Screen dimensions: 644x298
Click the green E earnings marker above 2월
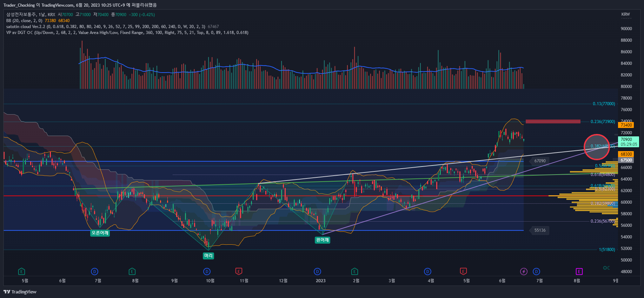click(354, 271)
